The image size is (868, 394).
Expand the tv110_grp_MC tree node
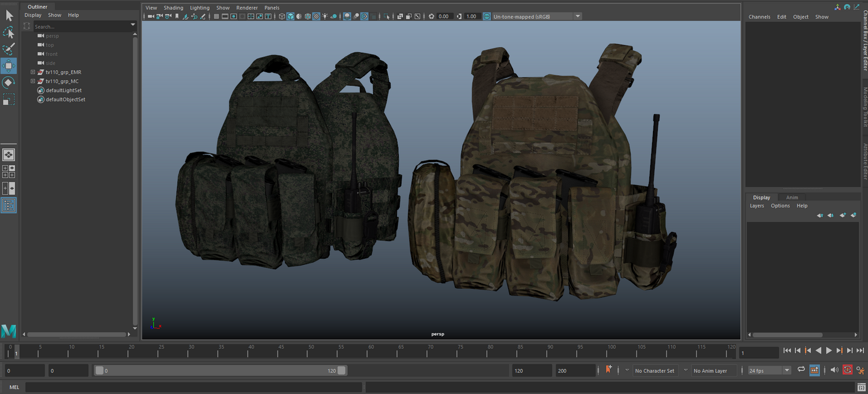33,81
